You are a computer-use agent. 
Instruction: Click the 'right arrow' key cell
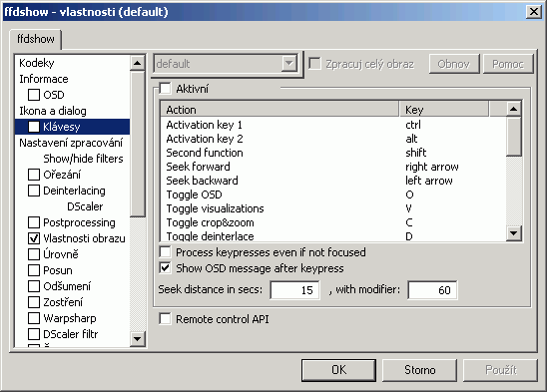[432, 167]
